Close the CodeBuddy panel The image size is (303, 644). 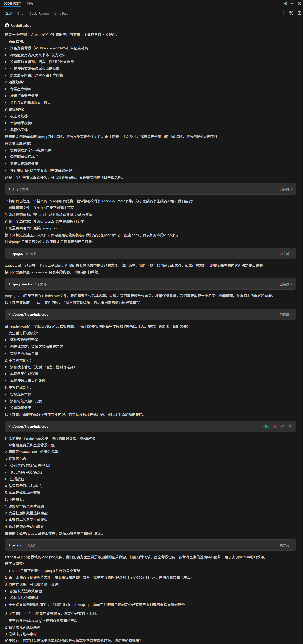[299, 4]
